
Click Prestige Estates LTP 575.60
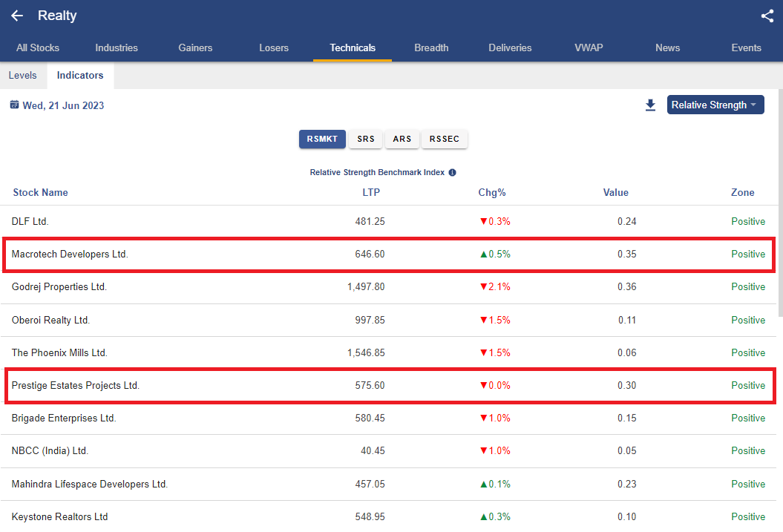coord(370,385)
